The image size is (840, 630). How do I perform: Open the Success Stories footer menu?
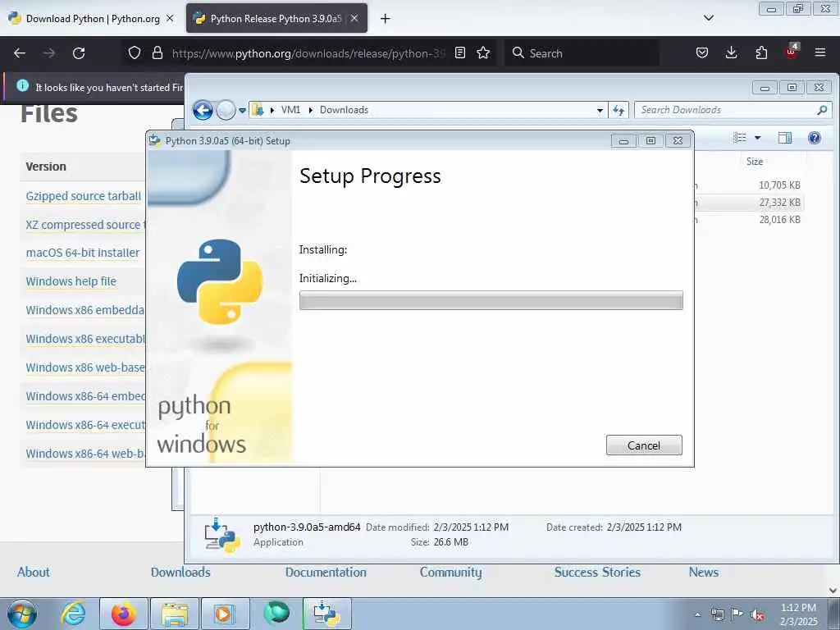[597, 572]
